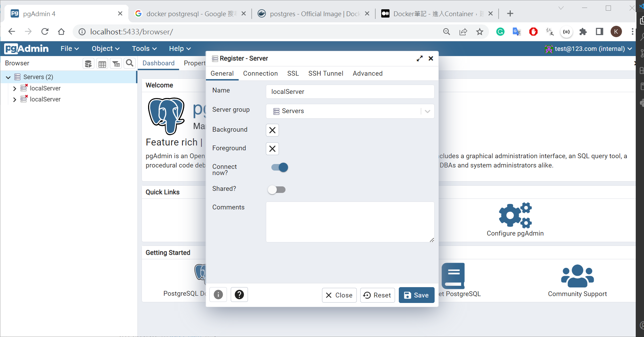Enable the Shared switch
Image resolution: width=644 pixels, height=337 pixels.
(277, 190)
